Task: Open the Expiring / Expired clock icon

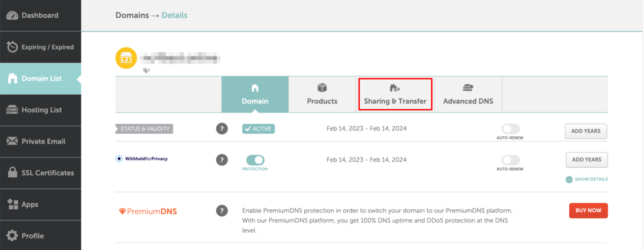Action: tap(13, 47)
